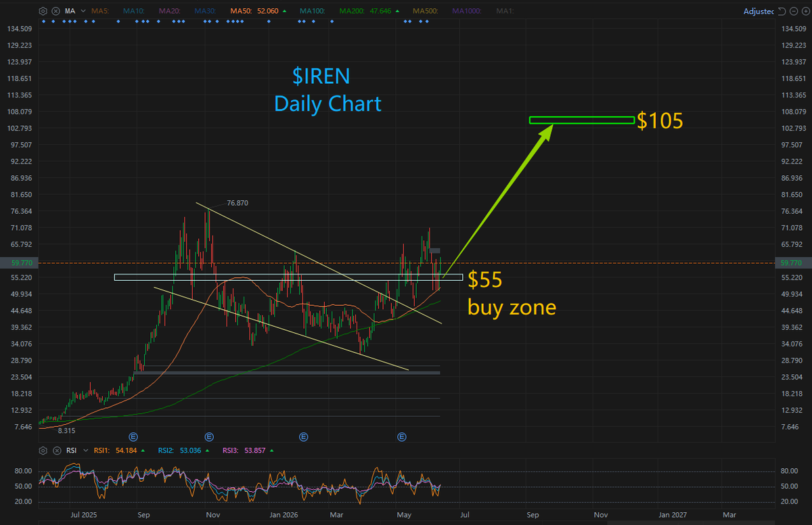
Task: Click the 76.870 high price label
Action: coord(238,203)
